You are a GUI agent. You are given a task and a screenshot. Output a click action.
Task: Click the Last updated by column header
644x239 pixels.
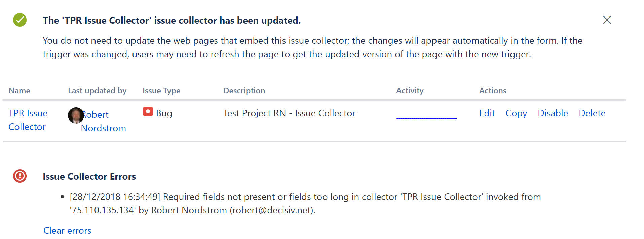tap(97, 91)
